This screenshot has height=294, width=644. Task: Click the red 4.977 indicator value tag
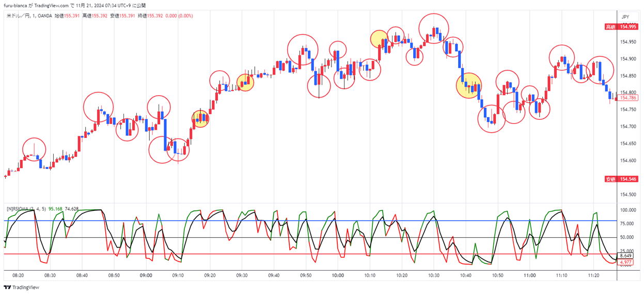click(x=625, y=262)
